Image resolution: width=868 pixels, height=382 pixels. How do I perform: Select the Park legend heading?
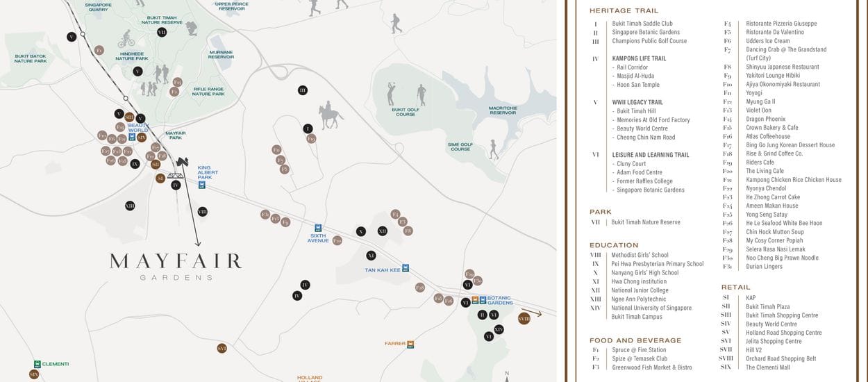pyautogui.click(x=601, y=212)
